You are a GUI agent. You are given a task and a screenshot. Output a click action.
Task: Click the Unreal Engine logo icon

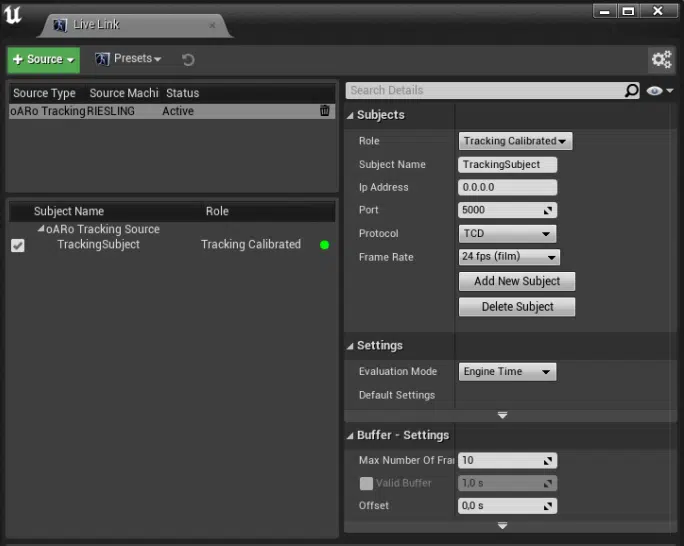[x=13, y=15]
